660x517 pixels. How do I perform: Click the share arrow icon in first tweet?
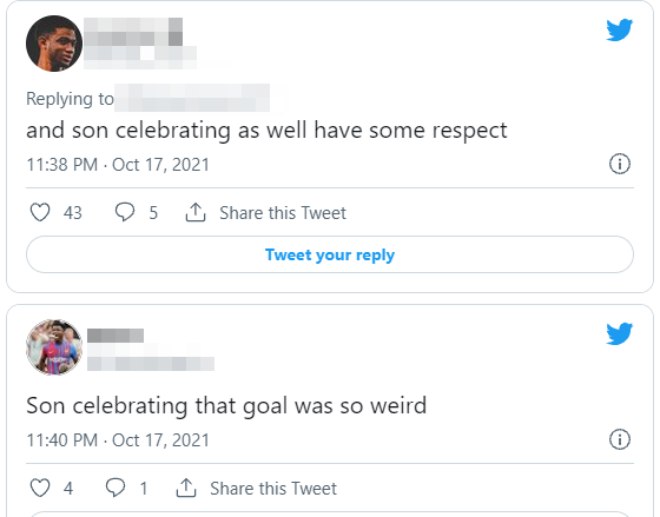coord(196,212)
